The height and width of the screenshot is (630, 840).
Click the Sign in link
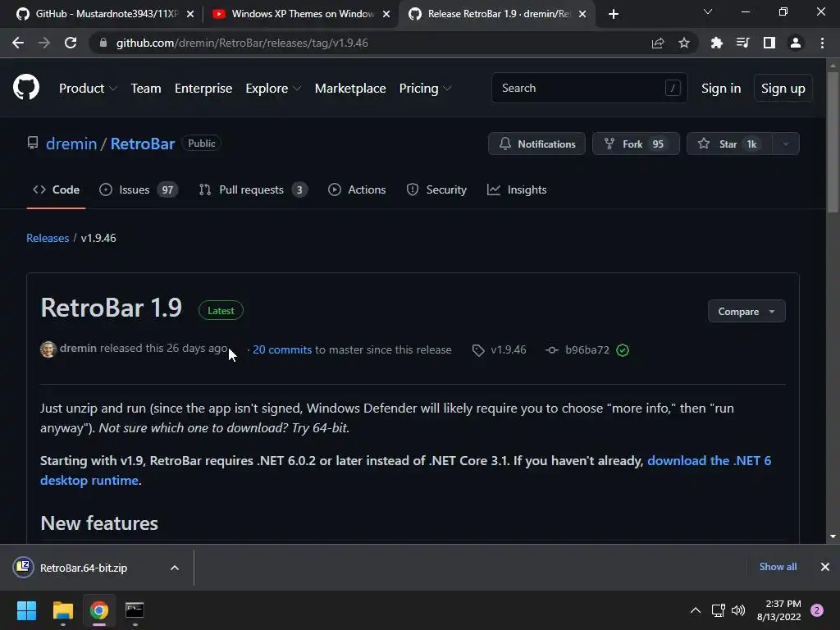point(721,89)
